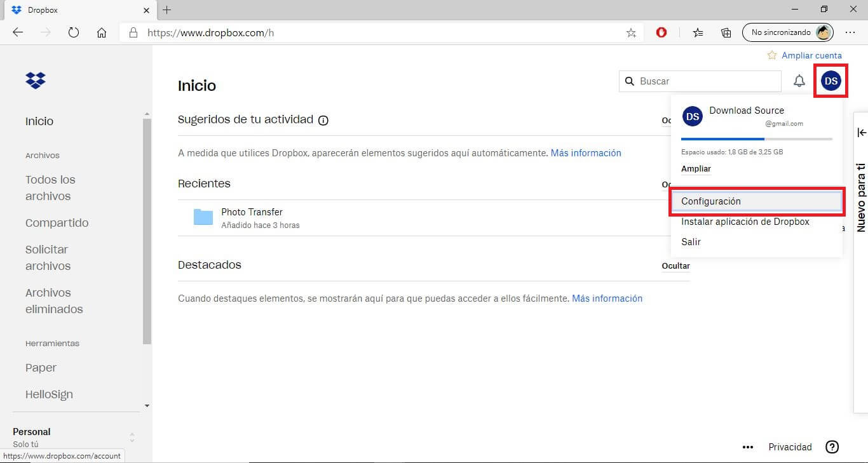Open the Photo Transfer folder icon
Image resolution: width=868 pixels, height=463 pixels.
click(x=203, y=217)
